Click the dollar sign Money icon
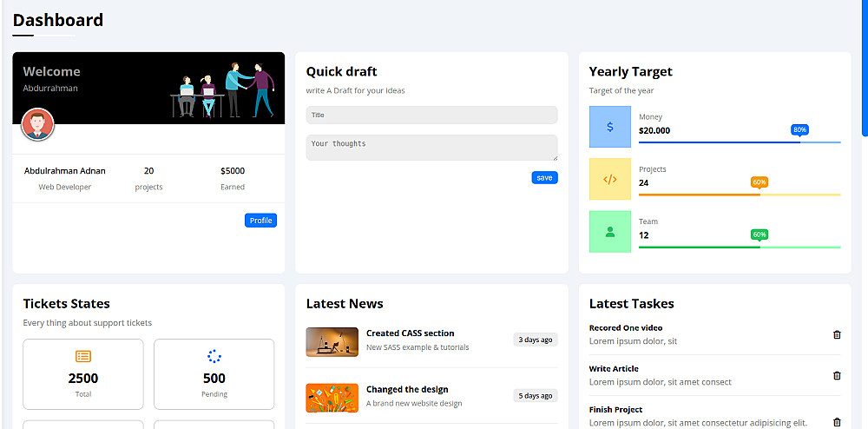This screenshot has height=429, width=868. coord(609,127)
